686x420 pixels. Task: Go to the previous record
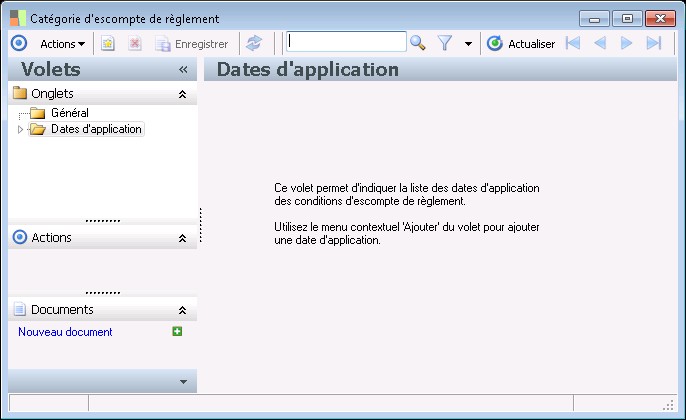600,43
